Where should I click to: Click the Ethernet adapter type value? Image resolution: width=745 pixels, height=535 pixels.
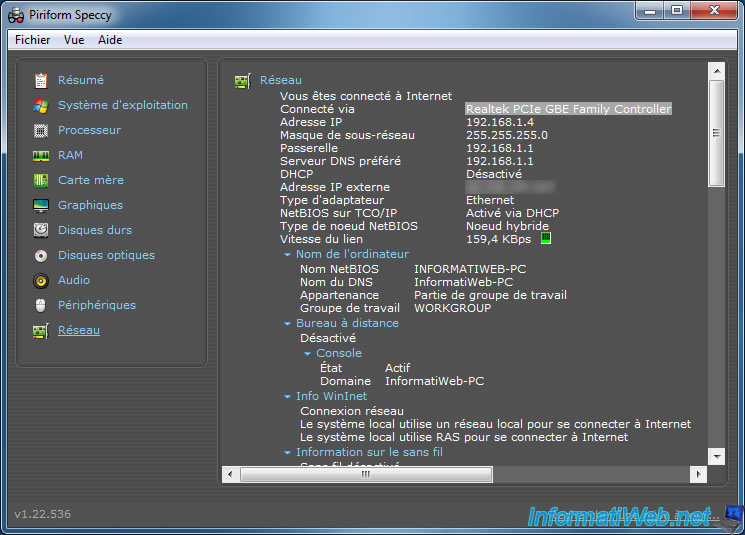point(490,200)
